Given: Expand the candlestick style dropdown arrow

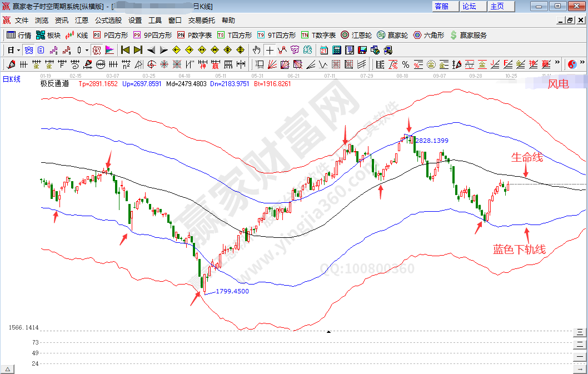Looking at the screenshot, I should click(x=87, y=50).
